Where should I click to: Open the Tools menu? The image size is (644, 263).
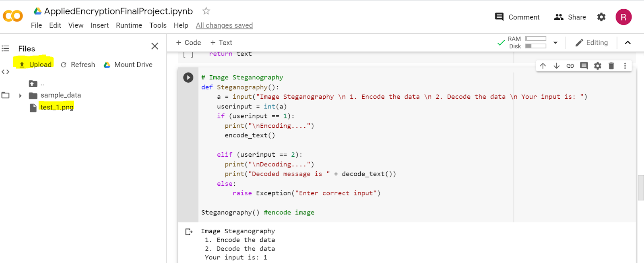pos(158,25)
